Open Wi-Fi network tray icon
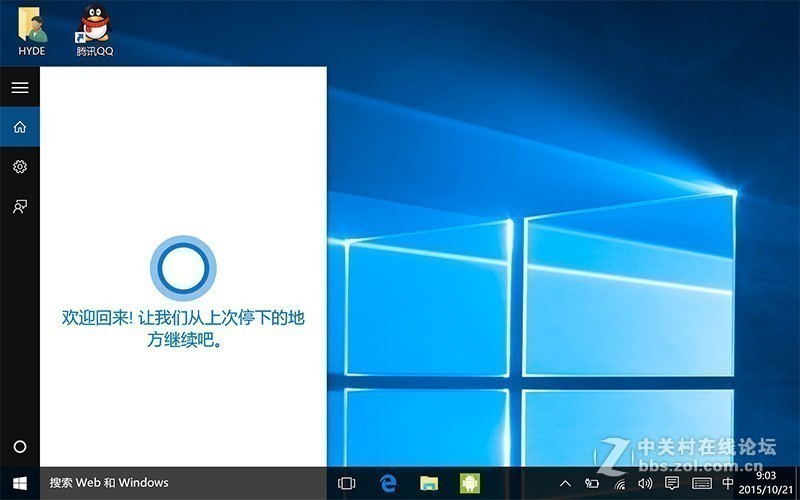 pyautogui.click(x=619, y=483)
